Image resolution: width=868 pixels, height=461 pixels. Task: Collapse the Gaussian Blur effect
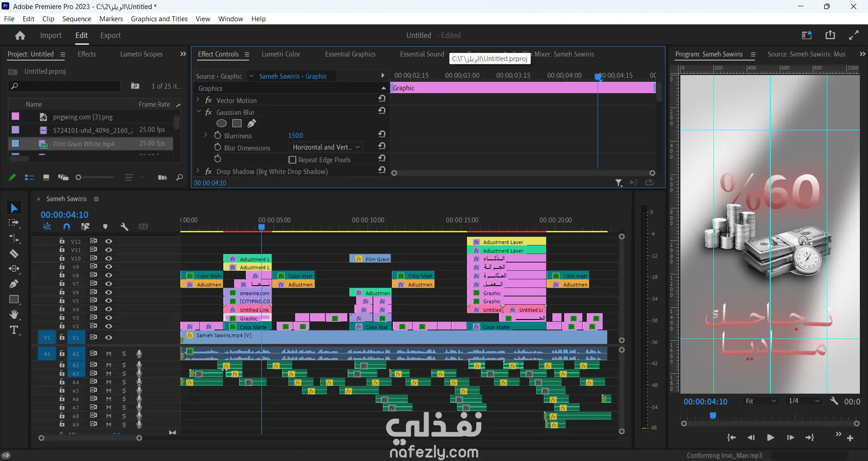pos(198,111)
